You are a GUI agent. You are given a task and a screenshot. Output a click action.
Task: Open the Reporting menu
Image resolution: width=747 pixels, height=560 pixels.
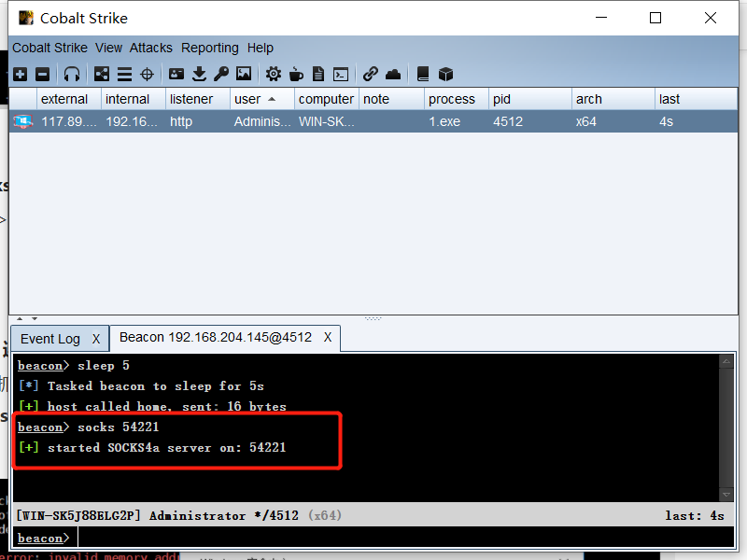209,49
